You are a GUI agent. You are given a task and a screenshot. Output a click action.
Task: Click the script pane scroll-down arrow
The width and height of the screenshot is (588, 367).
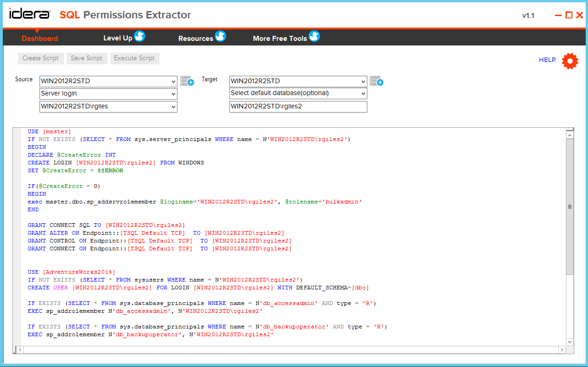[570, 342]
